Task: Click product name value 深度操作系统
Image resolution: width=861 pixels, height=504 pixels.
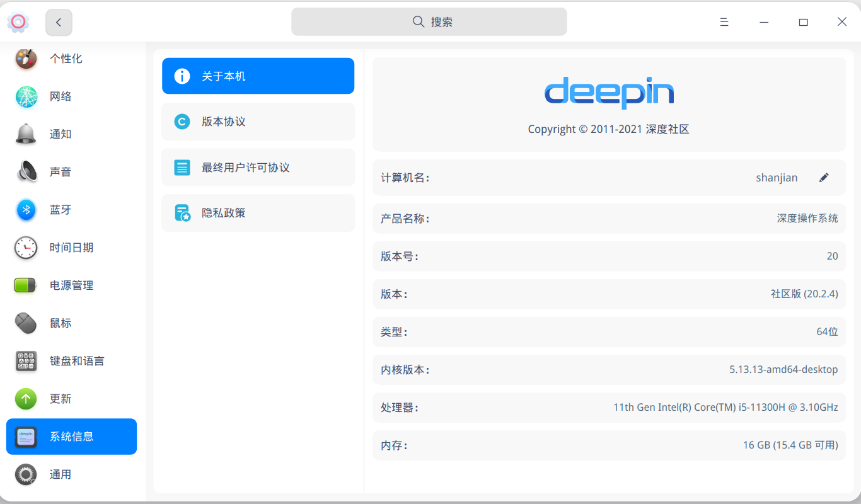Action: point(807,219)
